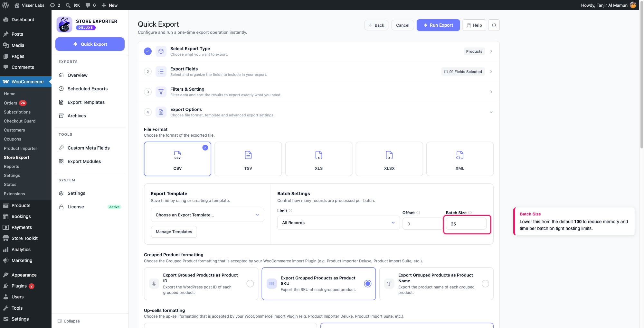This screenshot has height=328, width=644.
Task: Click the lock icon for License
Action: tap(61, 207)
